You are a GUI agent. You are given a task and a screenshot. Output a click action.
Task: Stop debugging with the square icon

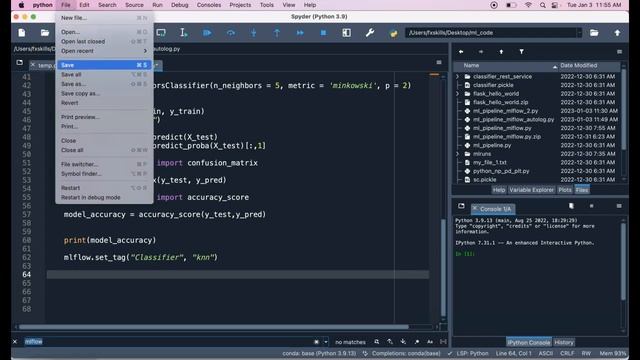click(323, 33)
